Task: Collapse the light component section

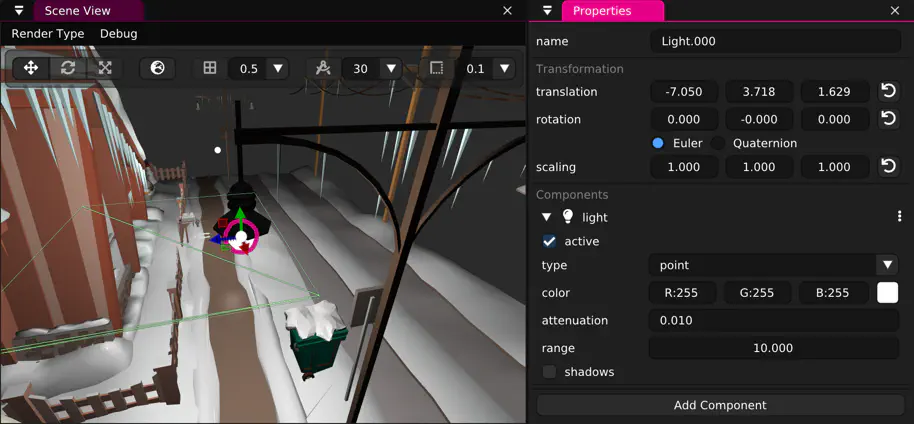Action: click(x=546, y=217)
